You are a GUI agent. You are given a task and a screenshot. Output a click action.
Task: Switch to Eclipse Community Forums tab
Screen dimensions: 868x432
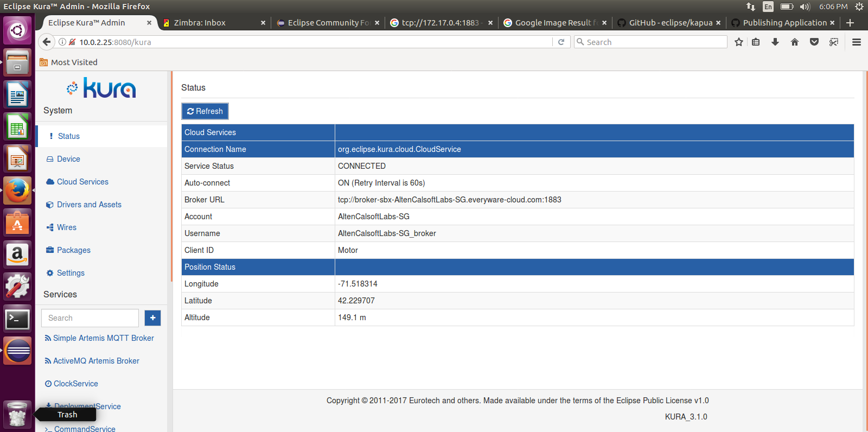pyautogui.click(x=328, y=23)
